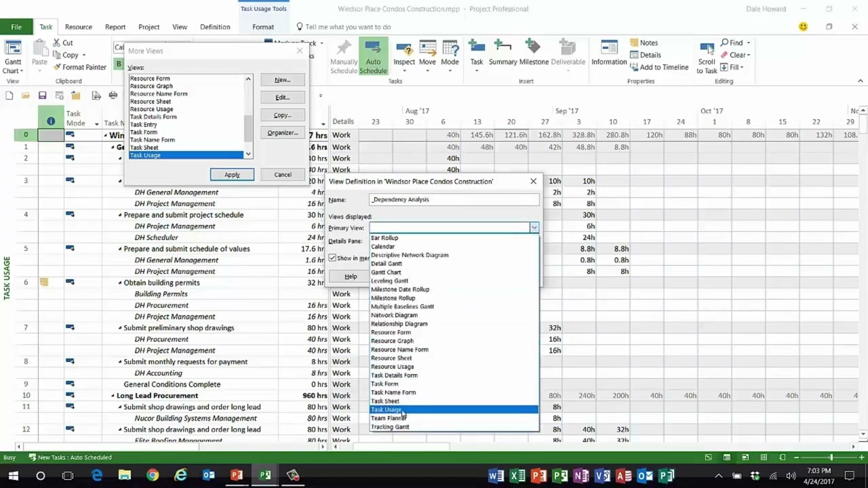
Task: Open Windows Start menu
Action: 13,476
